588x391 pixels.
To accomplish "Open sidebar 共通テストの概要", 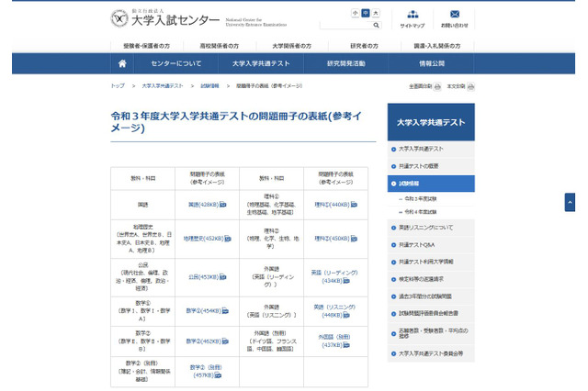I will [431, 166].
